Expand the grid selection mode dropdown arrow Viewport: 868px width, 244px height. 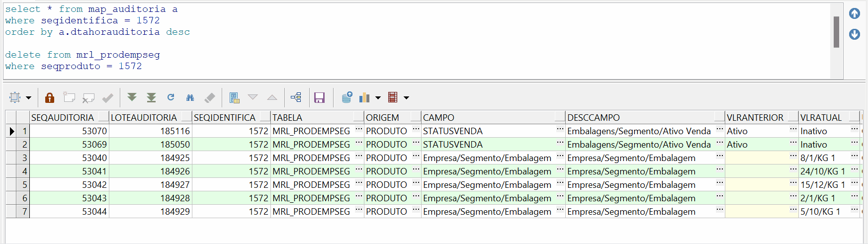(x=28, y=98)
